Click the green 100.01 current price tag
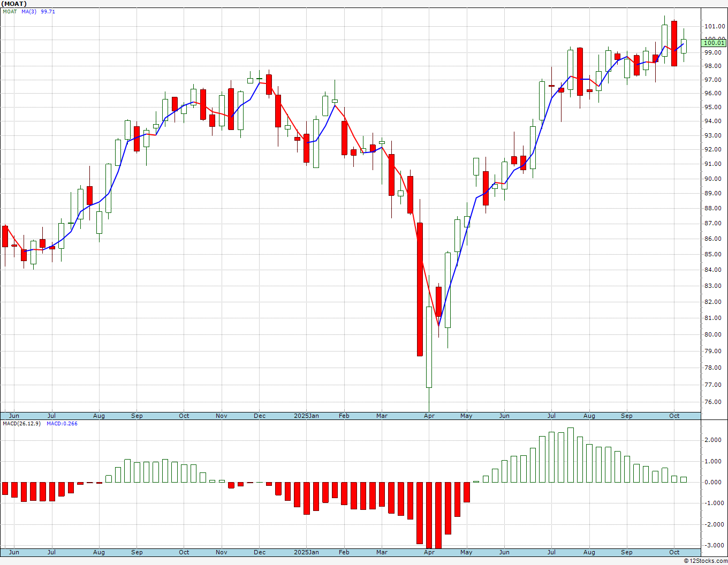 [714, 43]
